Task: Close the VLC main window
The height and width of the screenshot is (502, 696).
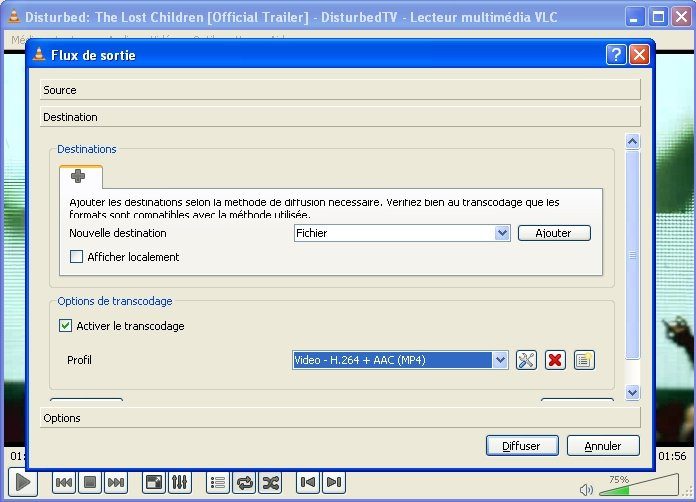Action: (681, 17)
